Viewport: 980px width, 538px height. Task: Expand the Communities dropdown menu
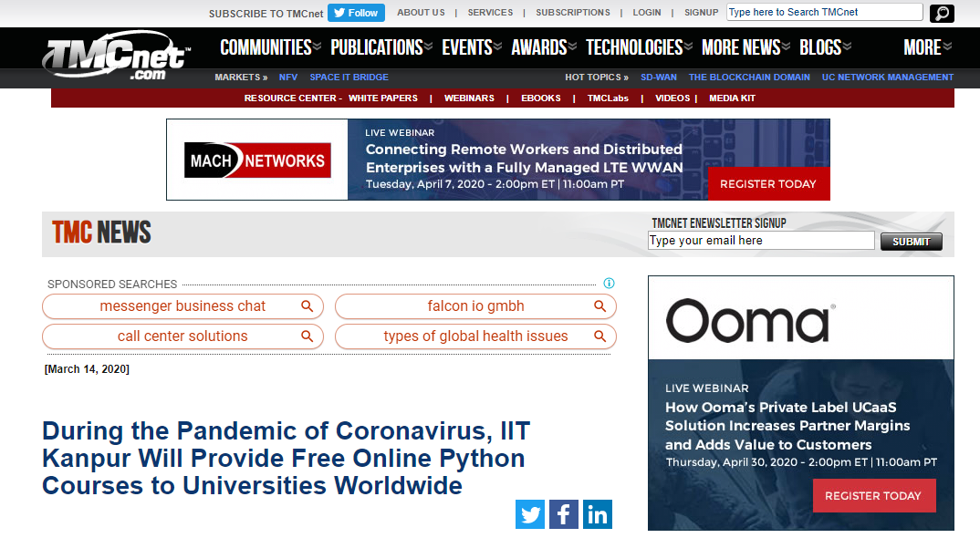pos(271,47)
